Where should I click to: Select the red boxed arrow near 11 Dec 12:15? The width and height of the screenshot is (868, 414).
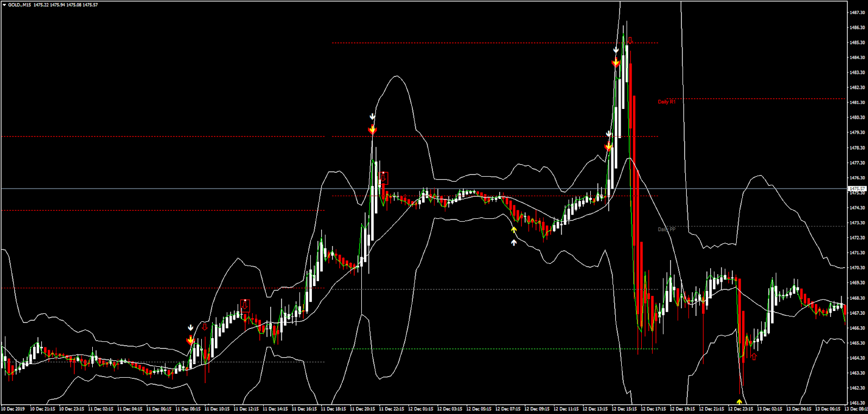tap(245, 306)
